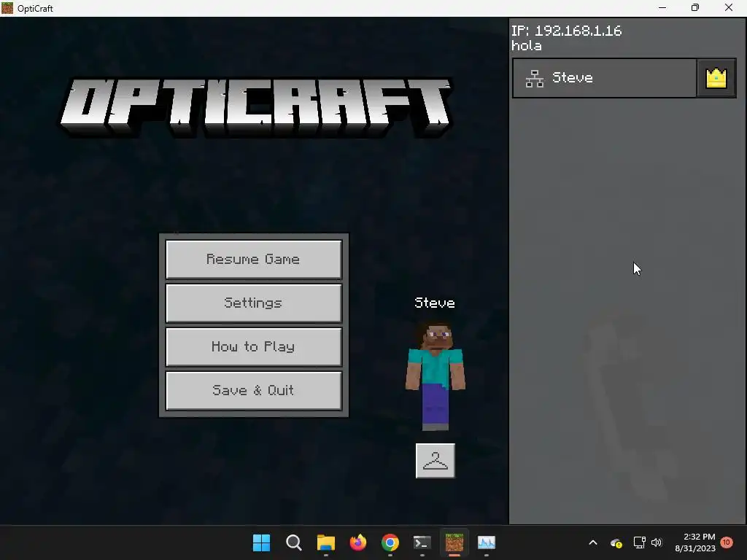Open the dressing room hanger icon

tap(436, 461)
